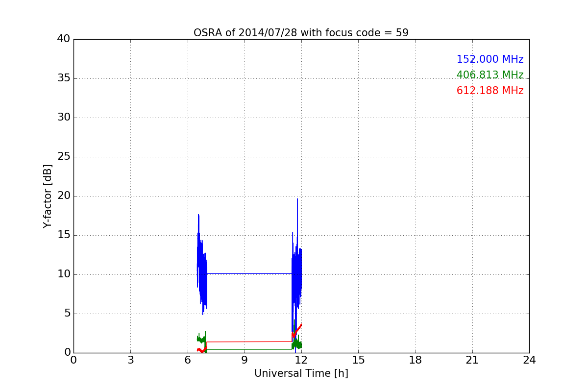This screenshot has width=588, height=392.
Task: Click the x-axis tick label 18
Action: coord(415,360)
